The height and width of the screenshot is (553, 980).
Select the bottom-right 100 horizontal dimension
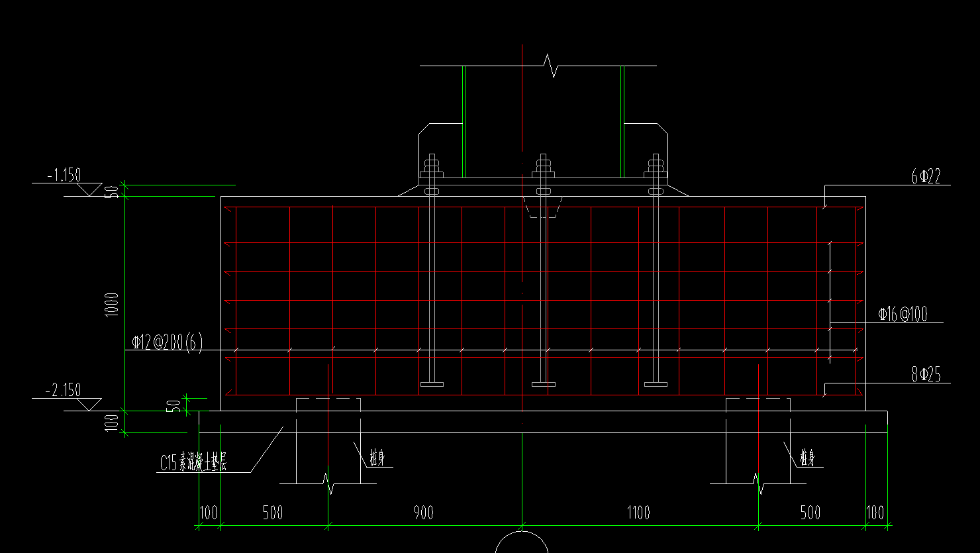point(875,513)
